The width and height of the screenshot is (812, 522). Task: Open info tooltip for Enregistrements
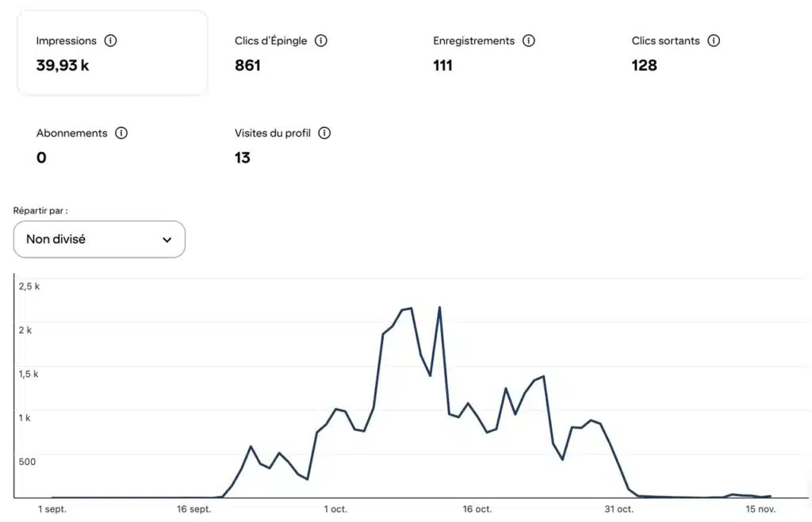click(528, 40)
